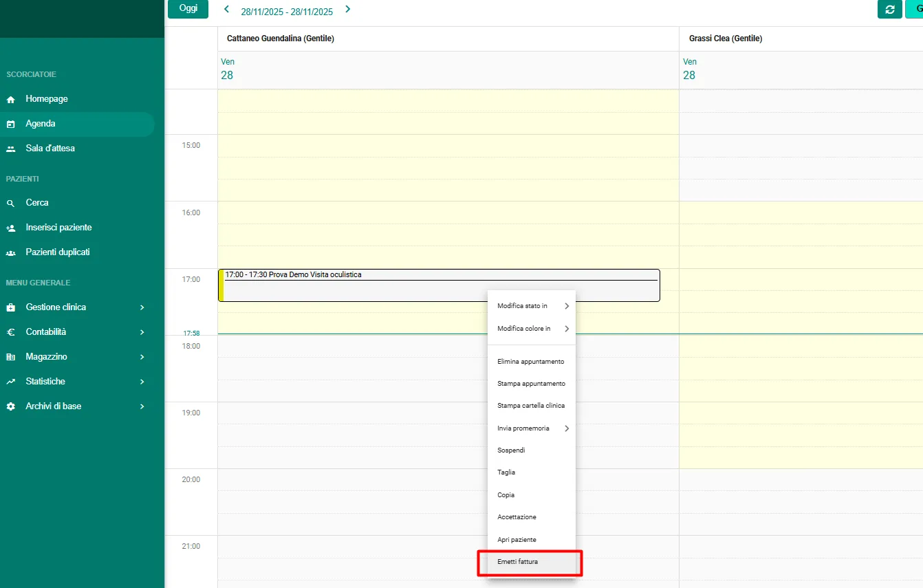Open the Modifica stato in submenu
923x588 pixels.
pyautogui.click(x=531, y=306)
